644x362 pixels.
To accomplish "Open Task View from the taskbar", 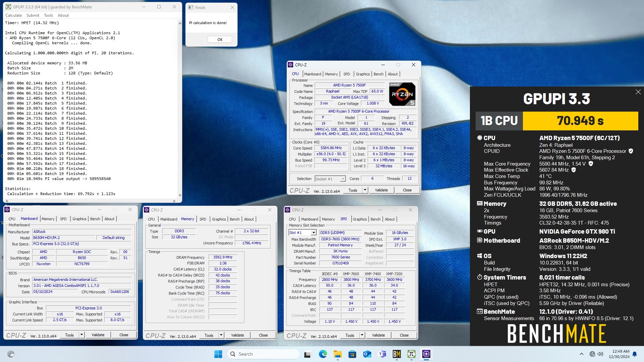I will point(308,354).
